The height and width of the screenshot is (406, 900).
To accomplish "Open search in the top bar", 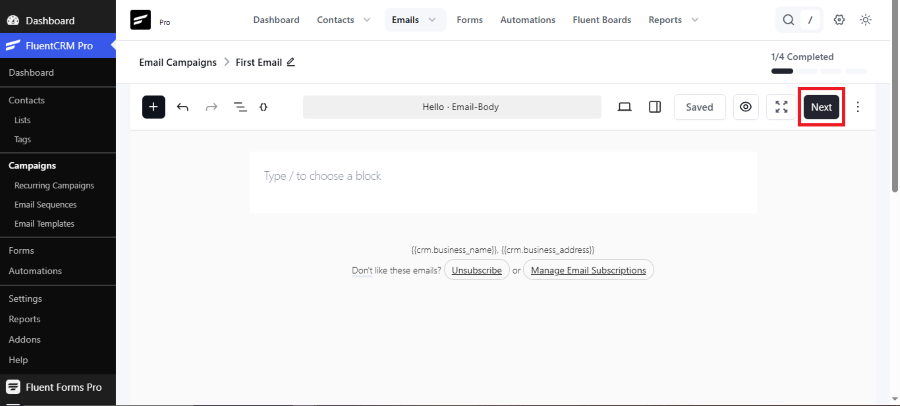I will click(x=789, y=20).
